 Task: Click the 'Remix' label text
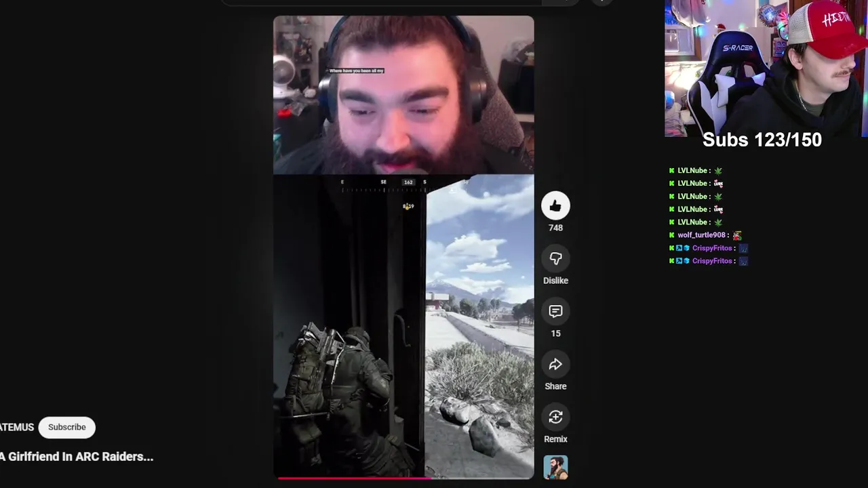(555, 439)
